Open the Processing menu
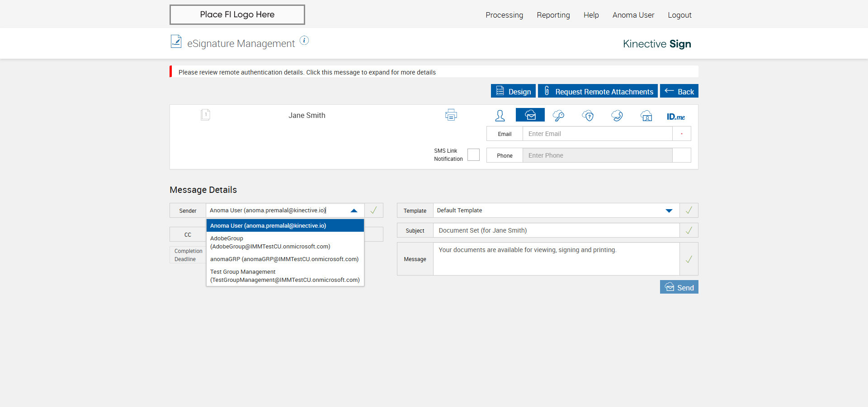 pos(504,15)
